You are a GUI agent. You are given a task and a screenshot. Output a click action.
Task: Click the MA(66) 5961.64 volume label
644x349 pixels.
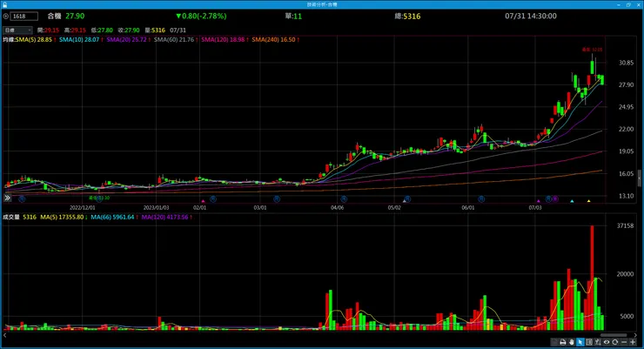[112, 218]
